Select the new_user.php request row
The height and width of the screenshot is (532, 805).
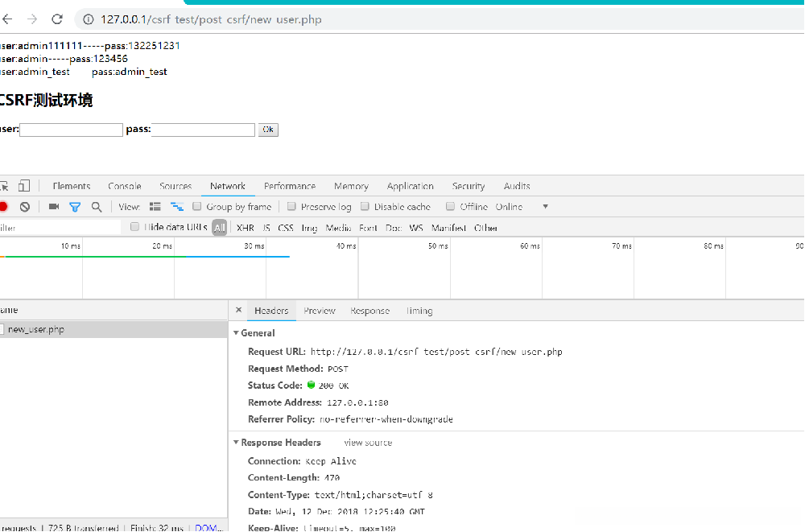tap(114, 330)
